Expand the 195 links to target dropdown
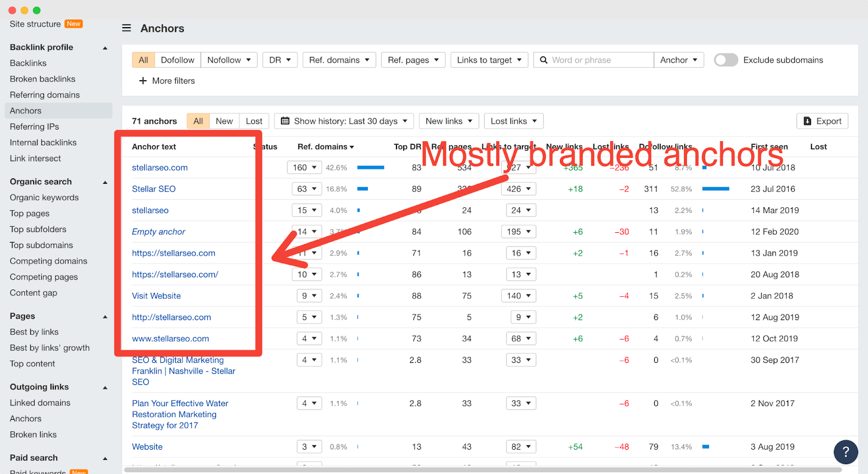 518,232
